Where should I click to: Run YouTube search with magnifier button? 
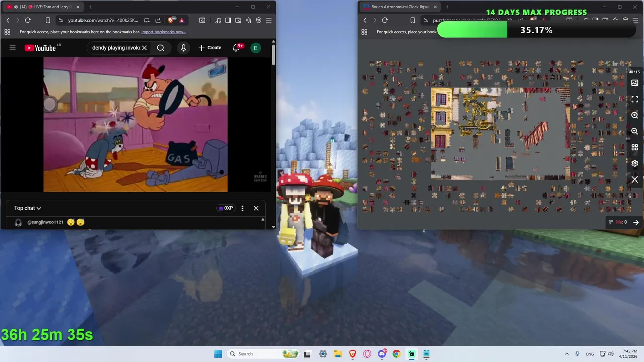pos(160,48)
